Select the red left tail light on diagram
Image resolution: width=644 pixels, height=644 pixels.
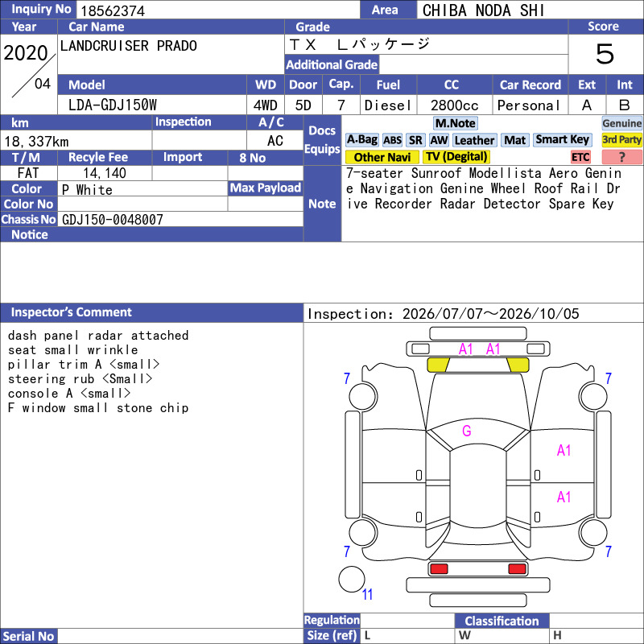coord(439,569)
